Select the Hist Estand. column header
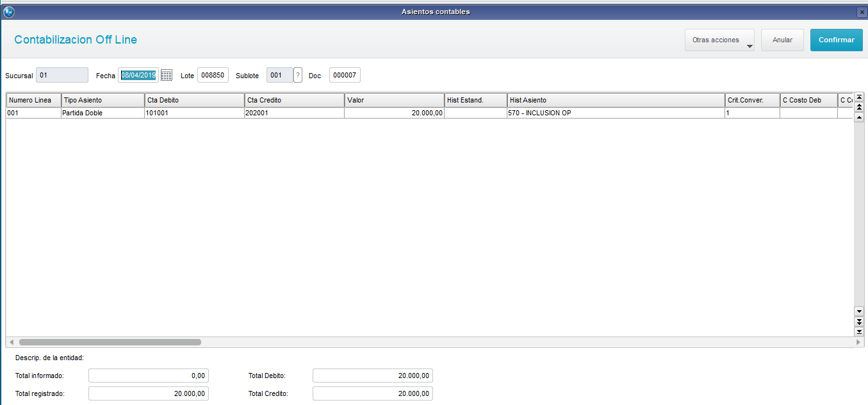 click(475, 100)
